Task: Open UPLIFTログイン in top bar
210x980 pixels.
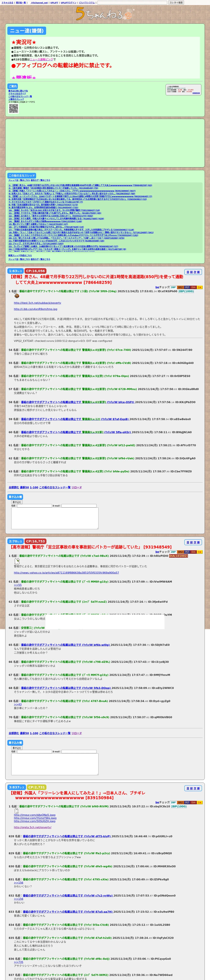Action: 69,3
